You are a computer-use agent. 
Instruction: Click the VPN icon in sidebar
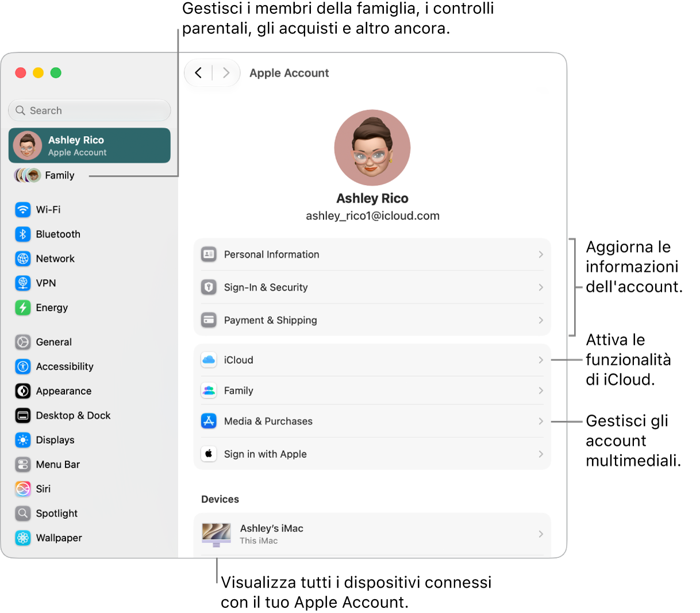(x=23, y=283)
